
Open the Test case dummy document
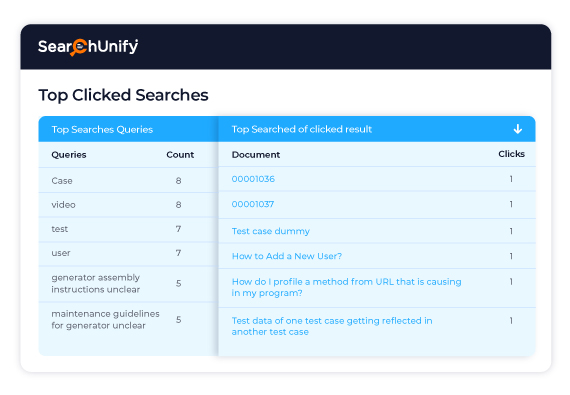[x=270, y=231]
